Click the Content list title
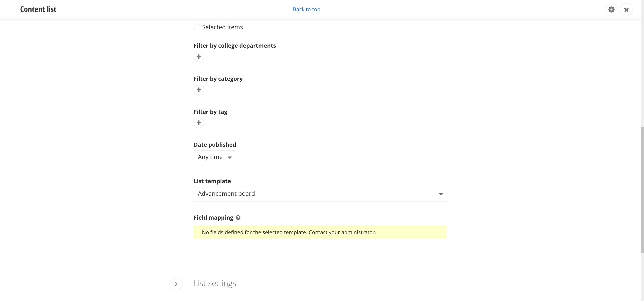Viewport: 644px width, 301px height. (38, 9)
